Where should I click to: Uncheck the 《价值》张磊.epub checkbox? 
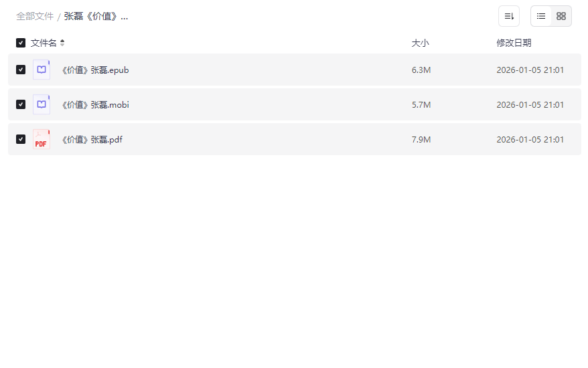tap(21, 70)
